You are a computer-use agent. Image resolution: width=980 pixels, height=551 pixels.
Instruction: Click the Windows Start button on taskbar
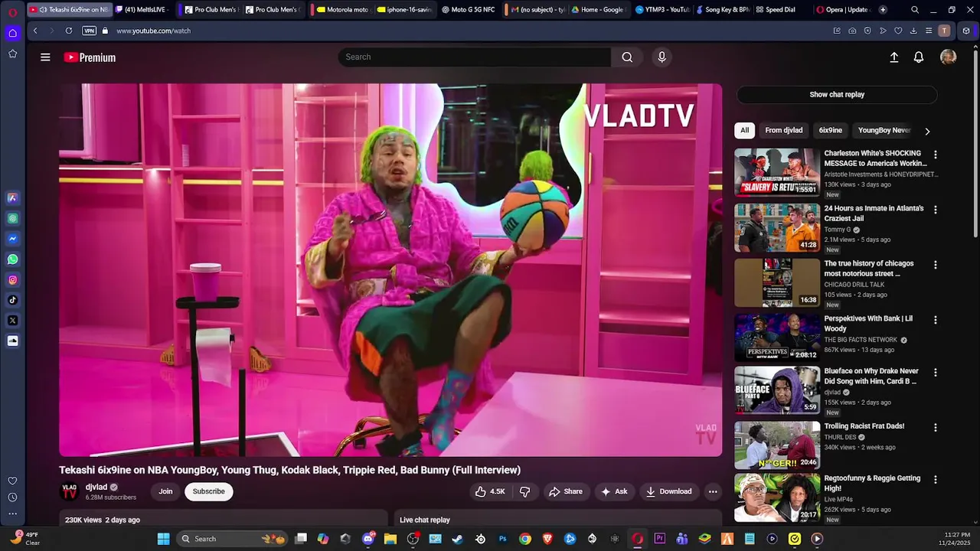[x=163, y=539]
